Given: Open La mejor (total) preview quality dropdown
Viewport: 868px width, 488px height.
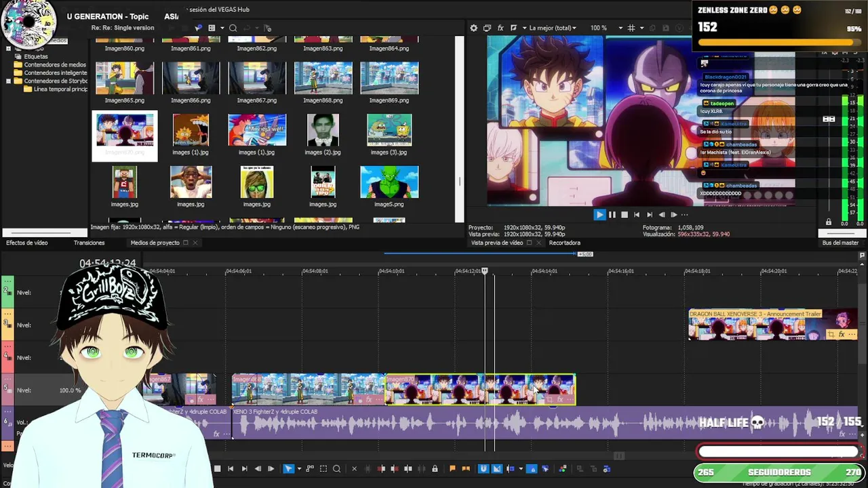Looking at the screenshot, I should pyautogui.click(x=552, y=28).
